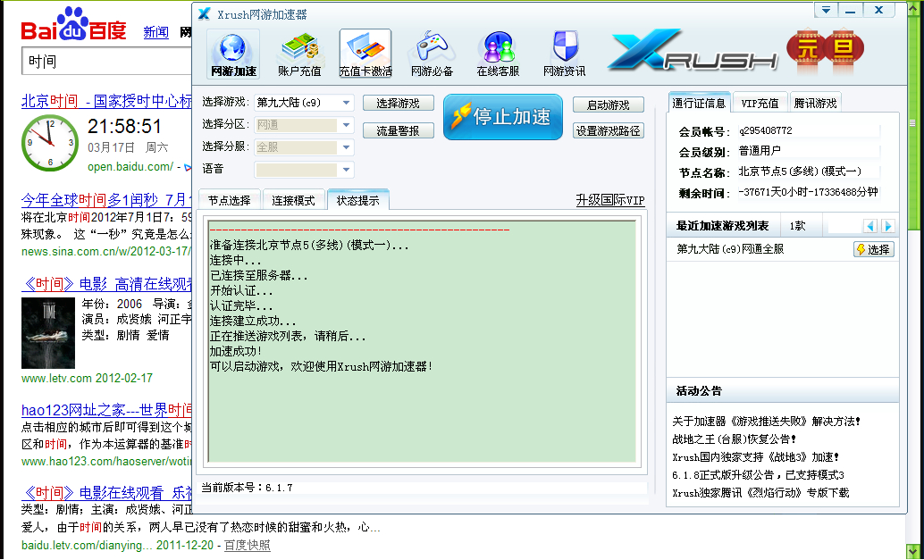924x560 pixels.
Task: Click the 节点名称 value 北京节点5(多线)(模式一)
Action: pos(800,171)
